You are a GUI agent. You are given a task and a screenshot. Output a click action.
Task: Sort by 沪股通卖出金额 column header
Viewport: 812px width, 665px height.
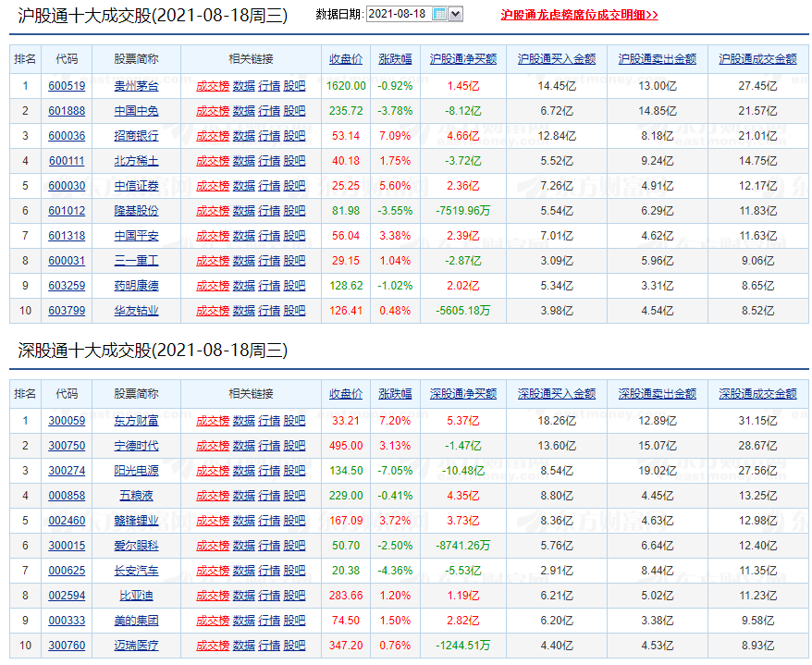[x=658, y=59]
